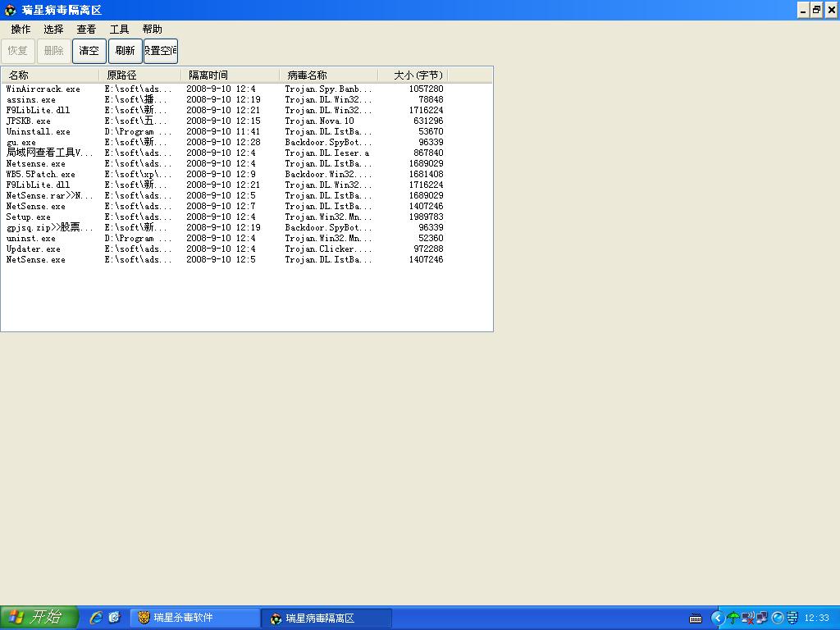Screen dimensions: 840x630
Task: Click the round blue clock-like tray icon
Action: coord(778,618)
